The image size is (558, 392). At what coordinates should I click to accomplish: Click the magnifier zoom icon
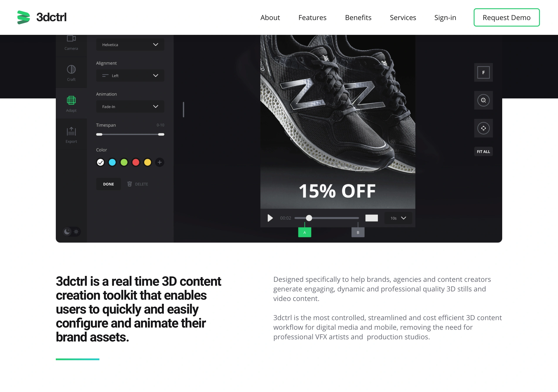483,100
